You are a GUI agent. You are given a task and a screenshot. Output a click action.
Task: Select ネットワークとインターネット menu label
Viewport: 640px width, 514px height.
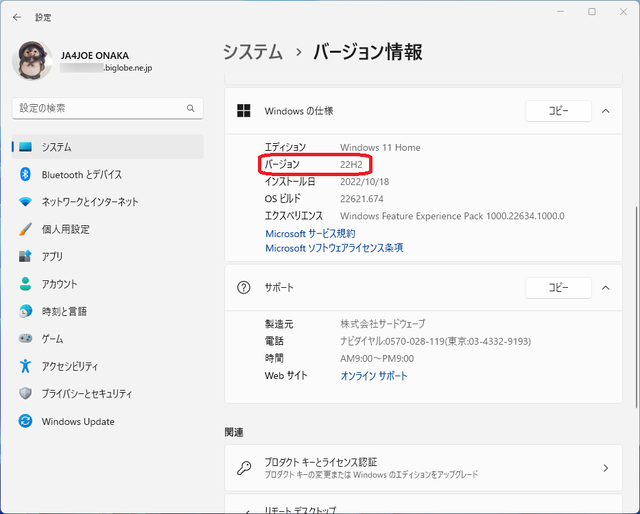tap(90, 202)
